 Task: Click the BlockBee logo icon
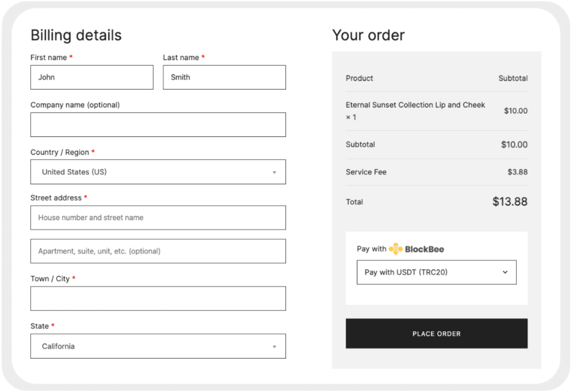tap(396, 249)
